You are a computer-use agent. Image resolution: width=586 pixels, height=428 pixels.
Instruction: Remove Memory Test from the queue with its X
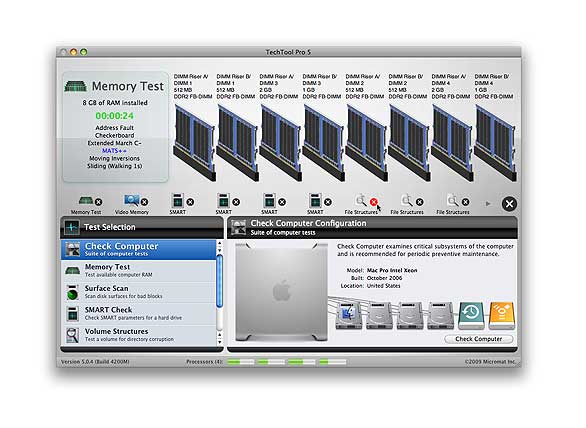coord(98,202)
